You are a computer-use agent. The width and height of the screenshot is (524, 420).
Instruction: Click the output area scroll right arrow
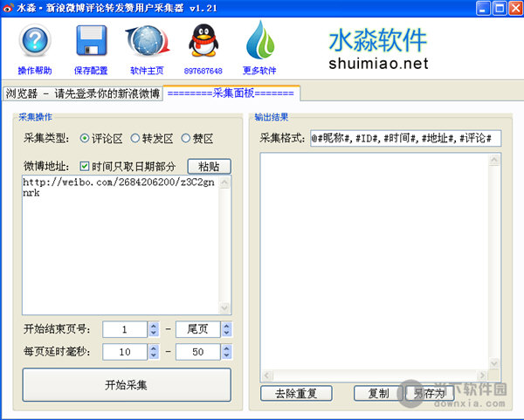tap(482, 375)
